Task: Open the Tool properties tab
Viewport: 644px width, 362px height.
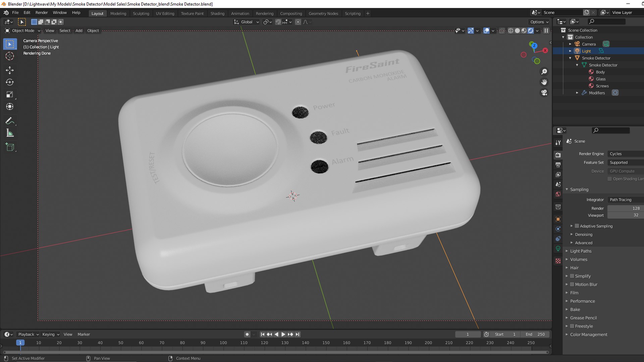Action: (x=558, y=143)
